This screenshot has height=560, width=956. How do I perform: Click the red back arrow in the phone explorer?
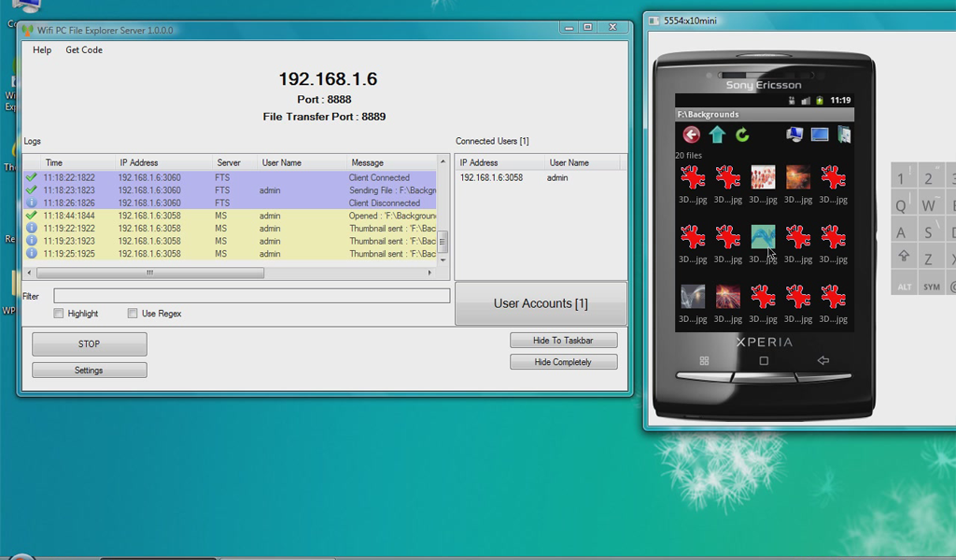tap(692, 133)
